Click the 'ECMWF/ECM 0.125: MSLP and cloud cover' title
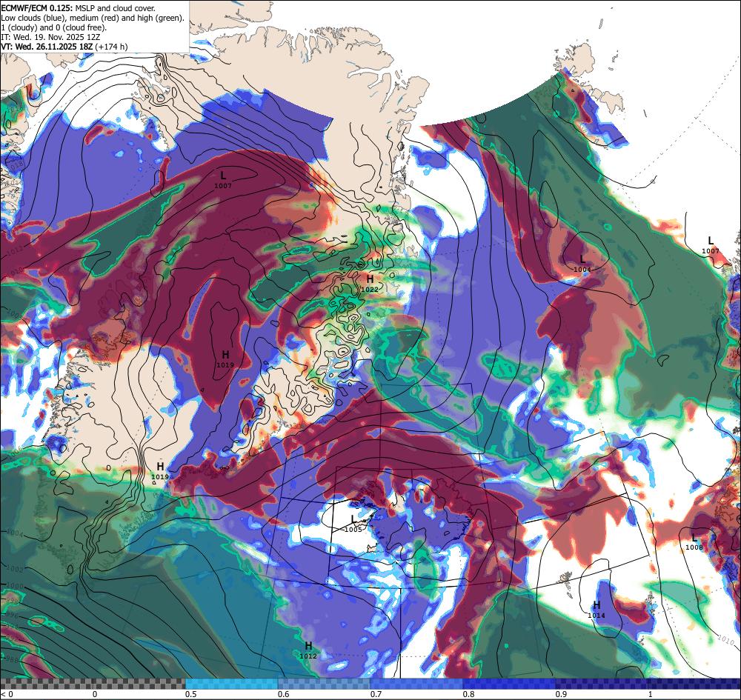 [x=78, y=8]
